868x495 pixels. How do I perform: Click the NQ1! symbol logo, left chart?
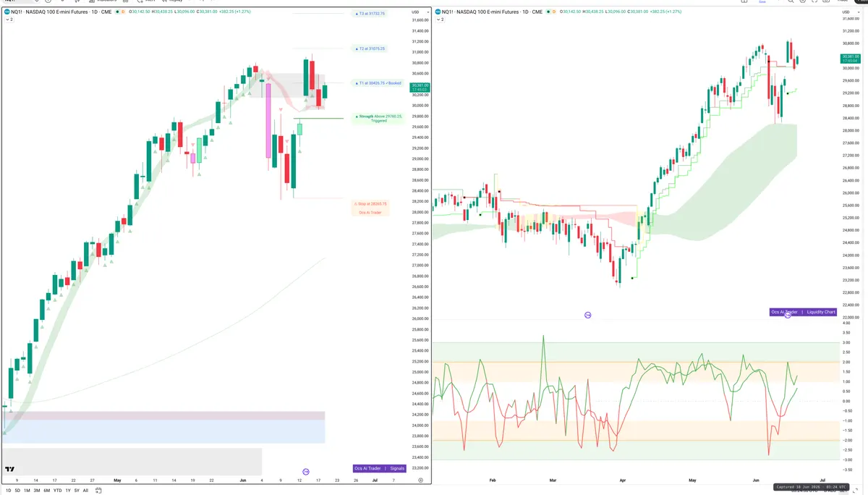coord(7,12)
